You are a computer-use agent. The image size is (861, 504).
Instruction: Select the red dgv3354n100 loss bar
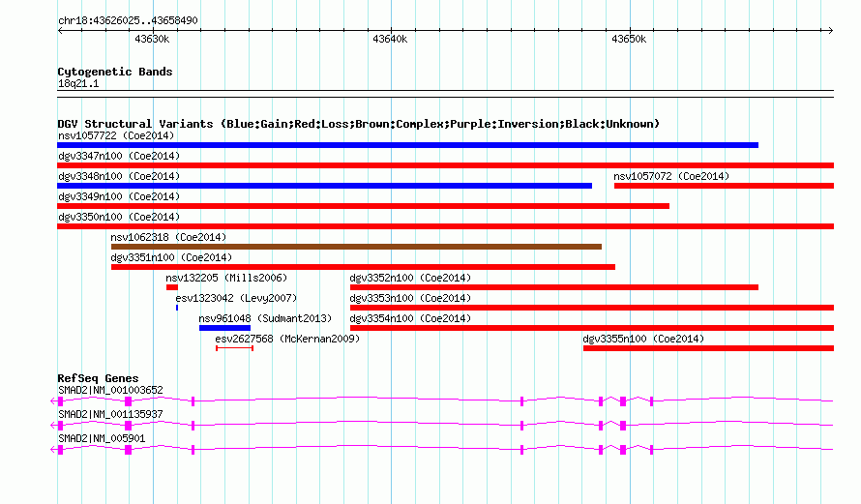click(x=592, y=328)
